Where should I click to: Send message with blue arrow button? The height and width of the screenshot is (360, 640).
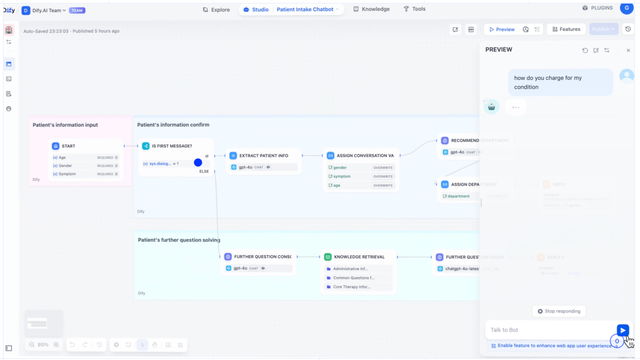622,330
